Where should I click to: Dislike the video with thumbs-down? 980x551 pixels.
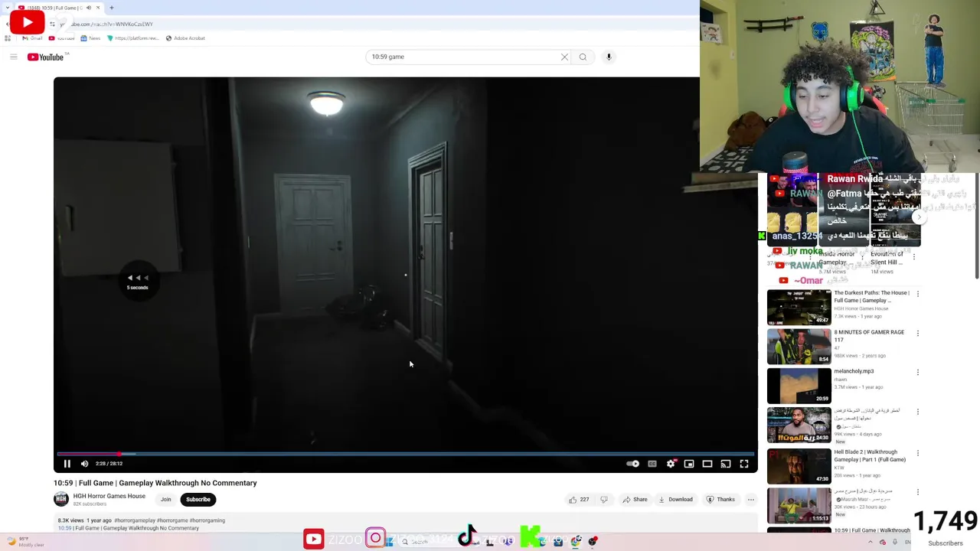coord(604,500)
